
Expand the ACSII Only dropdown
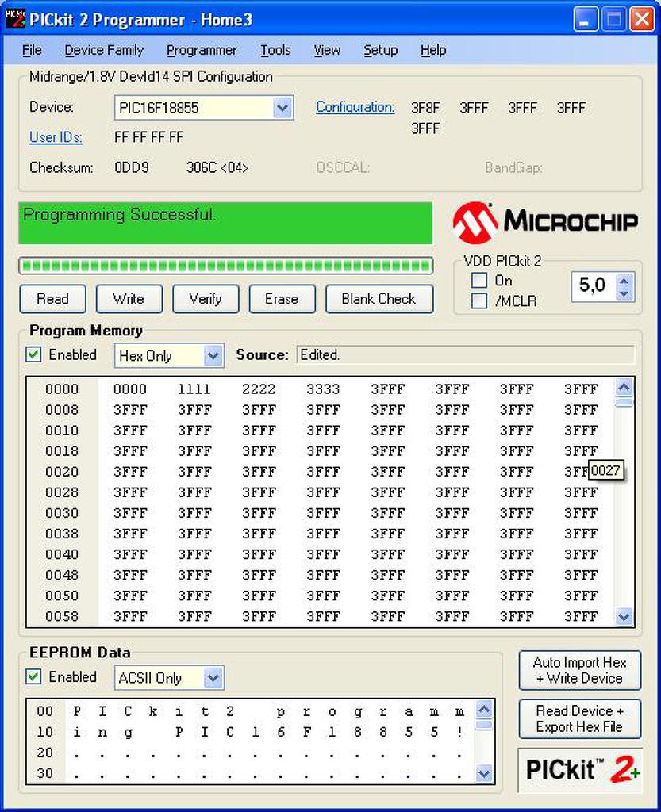click(213, 678)
